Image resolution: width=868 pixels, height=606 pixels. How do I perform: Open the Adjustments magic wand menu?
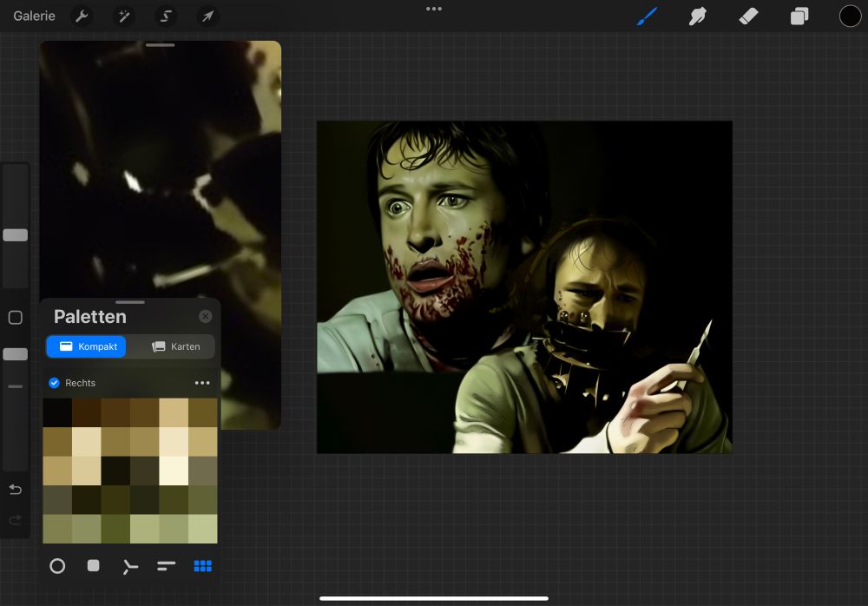(124, 16)
